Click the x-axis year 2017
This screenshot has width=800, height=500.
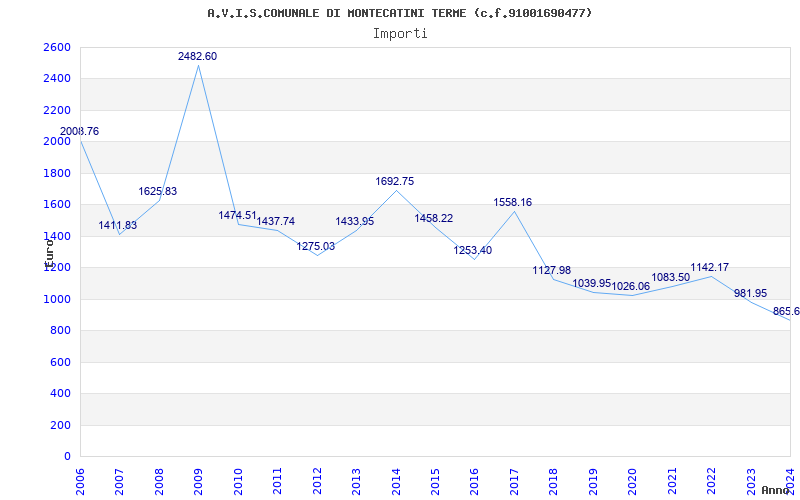[514, 482]
